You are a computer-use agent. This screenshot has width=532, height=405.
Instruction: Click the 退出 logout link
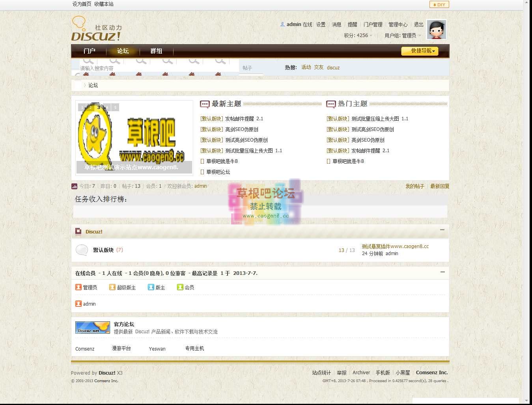coord(419,24)
